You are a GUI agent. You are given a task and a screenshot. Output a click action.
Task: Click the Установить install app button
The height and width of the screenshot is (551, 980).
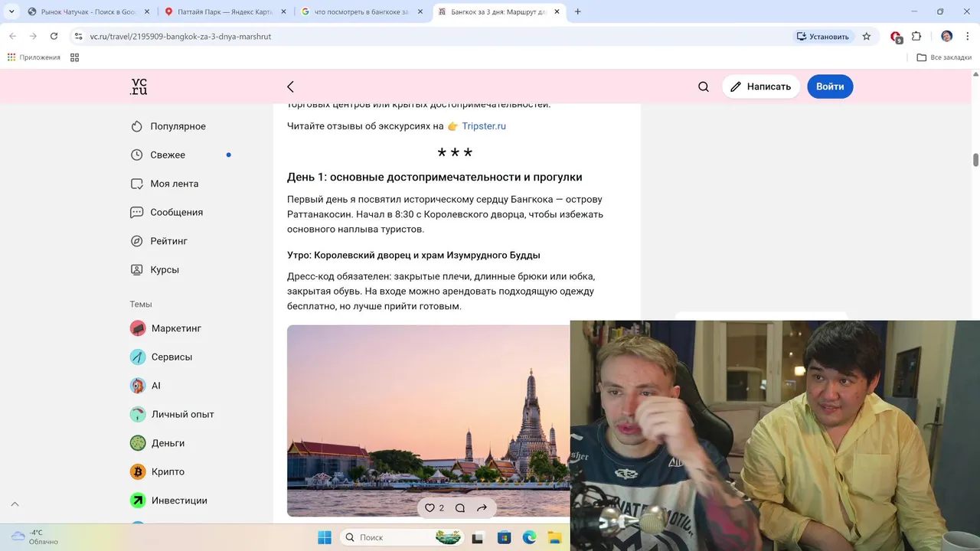824,36
